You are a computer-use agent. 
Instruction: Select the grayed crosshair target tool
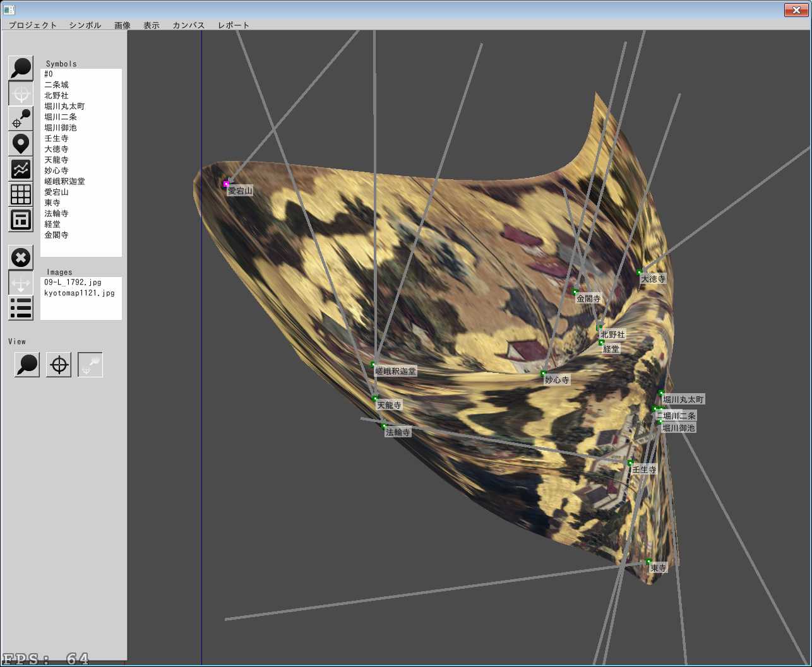point(21,93)
